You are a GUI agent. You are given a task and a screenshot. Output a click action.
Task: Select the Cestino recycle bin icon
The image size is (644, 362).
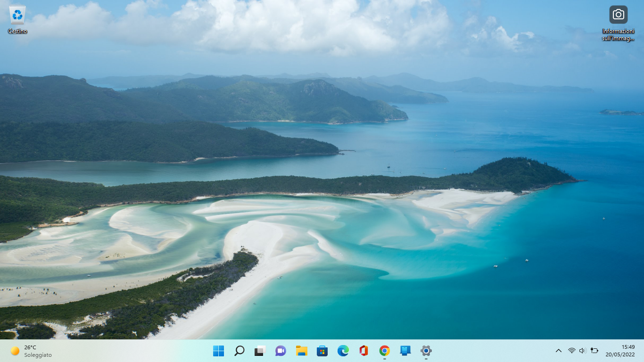(x=17, y=20)
